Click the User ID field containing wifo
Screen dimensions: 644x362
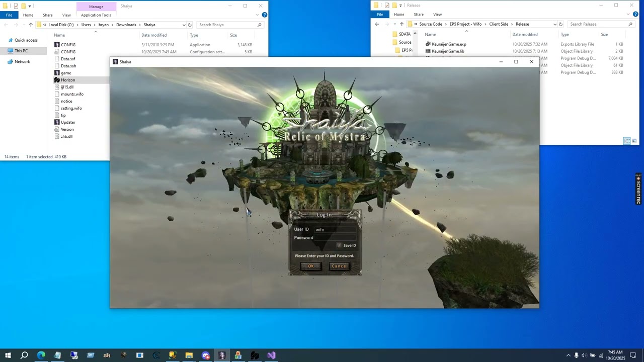point(335,230)
